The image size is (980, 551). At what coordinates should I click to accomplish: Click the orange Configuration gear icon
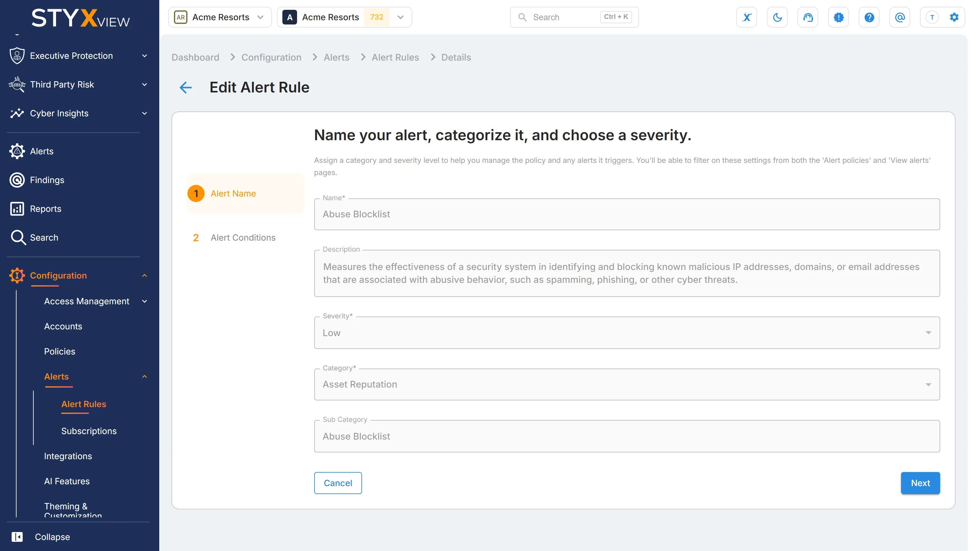coord(17,276)
